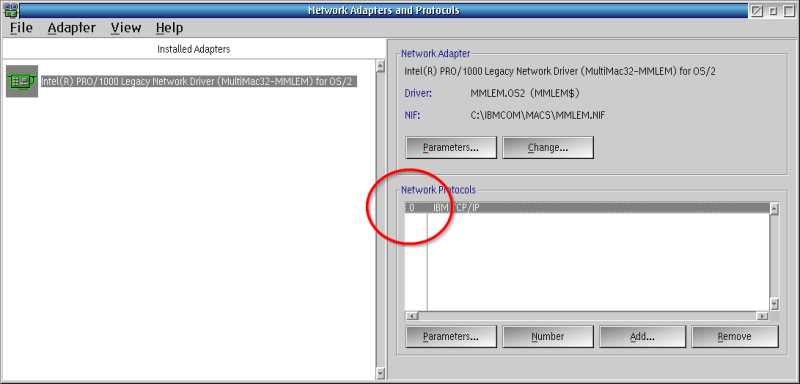Click the Remove button
This screenshot has width=800, height=384.
[735, 337]
